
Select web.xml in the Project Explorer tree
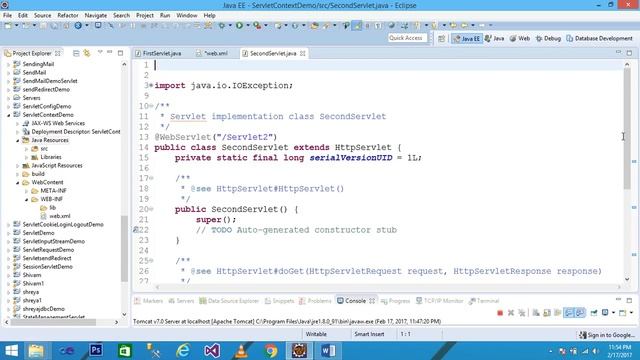60,216
